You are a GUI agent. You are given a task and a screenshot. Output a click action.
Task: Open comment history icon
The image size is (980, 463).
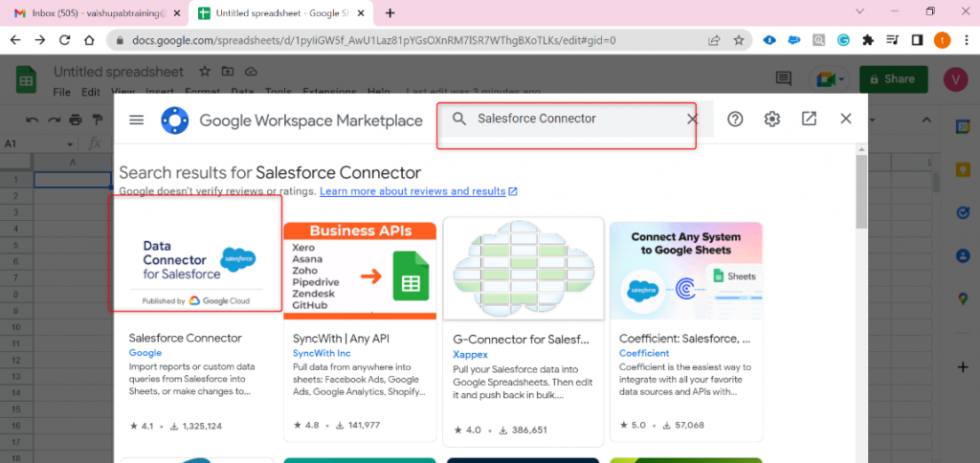click(783, 78)
